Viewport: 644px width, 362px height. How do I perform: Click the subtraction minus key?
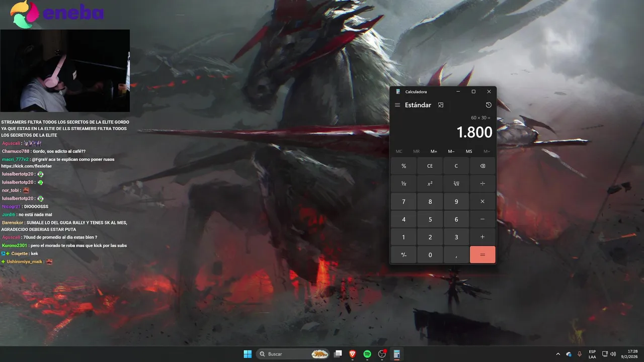pos(482,219)
